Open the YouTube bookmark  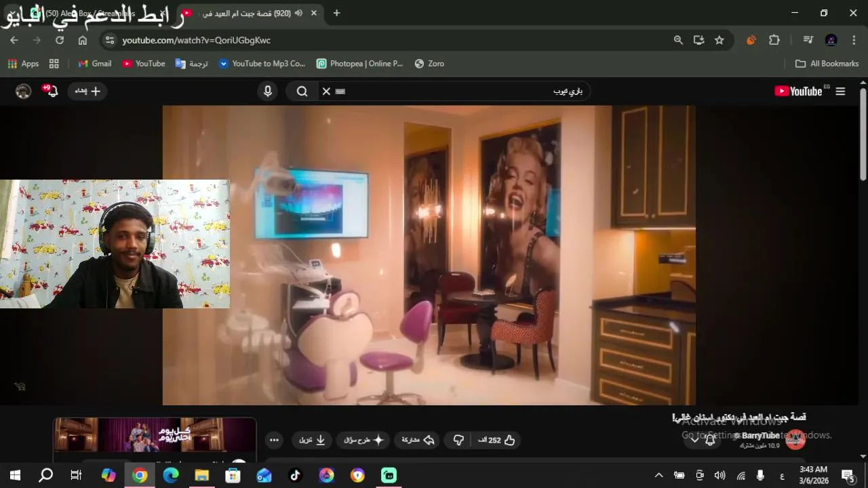(x=144, y=64)
